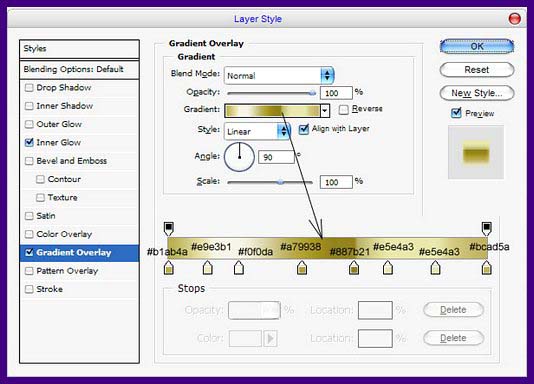Select the right opacity stop above gradient
The height and width of the screenshot is (384, 534).
487,228
